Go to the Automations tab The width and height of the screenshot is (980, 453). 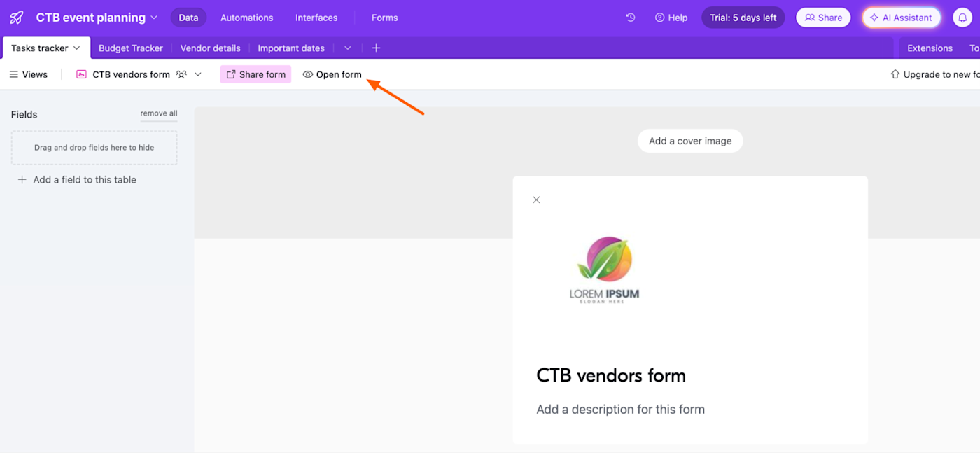point(247,18)
